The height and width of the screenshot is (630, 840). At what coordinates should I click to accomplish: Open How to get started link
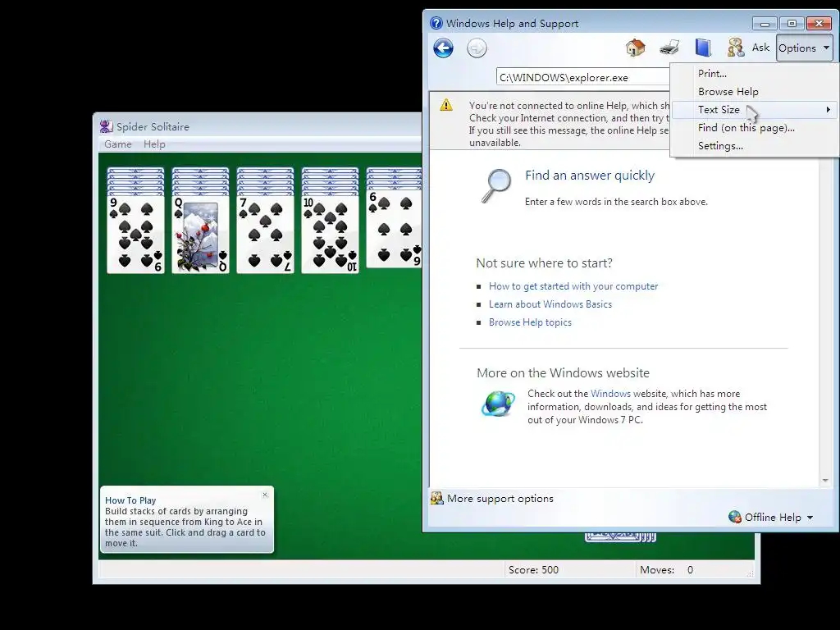coord(573,286)
